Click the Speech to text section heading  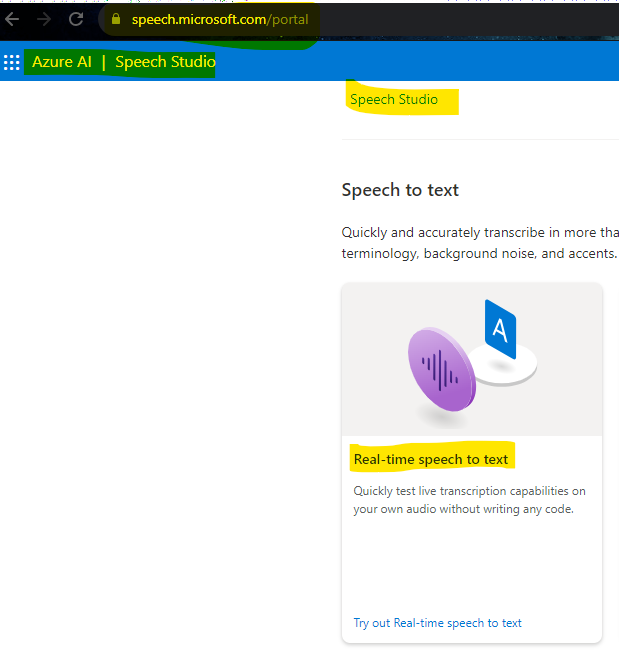coord(400,190)
